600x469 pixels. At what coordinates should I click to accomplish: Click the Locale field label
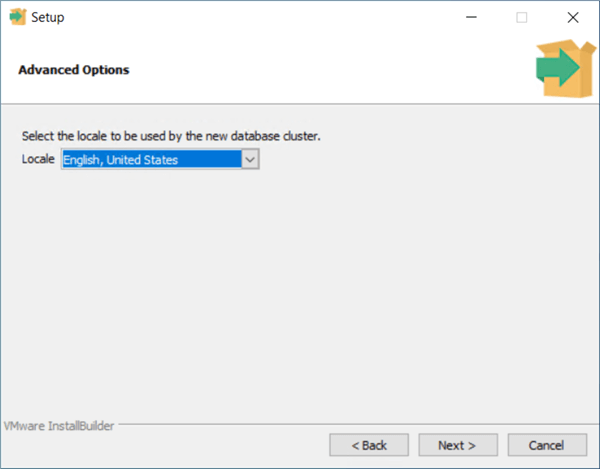coord(39,159)
